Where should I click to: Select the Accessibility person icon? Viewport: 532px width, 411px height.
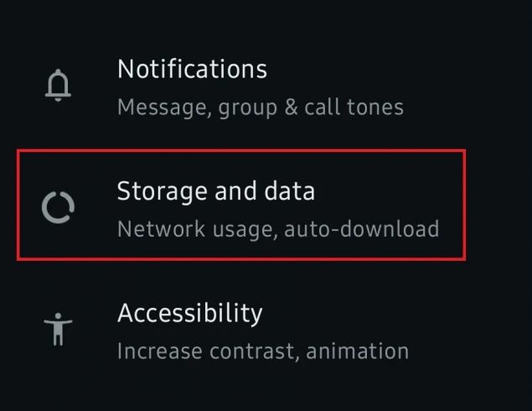point(59,328)
